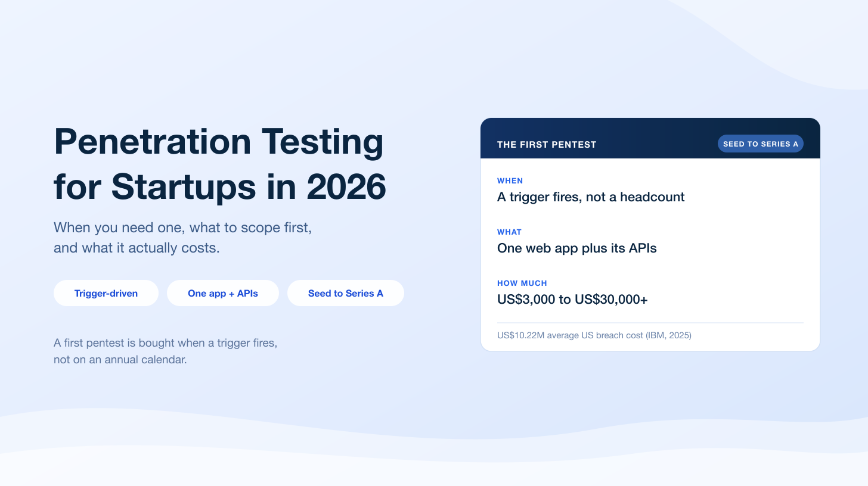The image size is (868, 486).
Task: Click the SEED TO SERIES A badge
Action: pos(761,144)
